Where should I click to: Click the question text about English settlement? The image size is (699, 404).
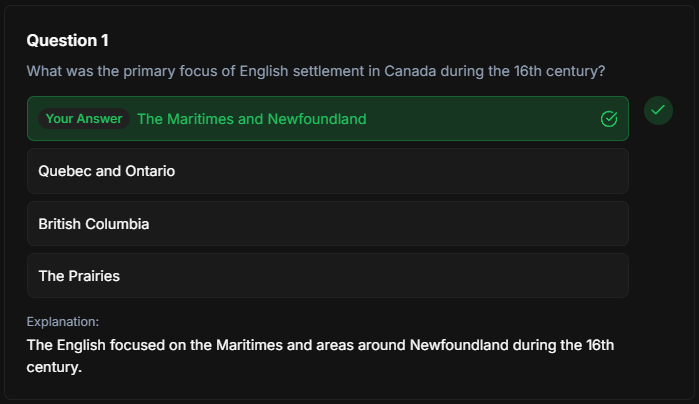coord(316,71)
